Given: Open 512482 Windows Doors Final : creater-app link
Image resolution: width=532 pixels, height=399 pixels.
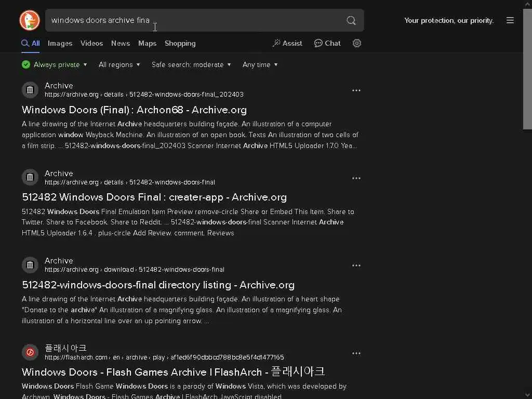Looking at the screenshot, I should 154,197.
